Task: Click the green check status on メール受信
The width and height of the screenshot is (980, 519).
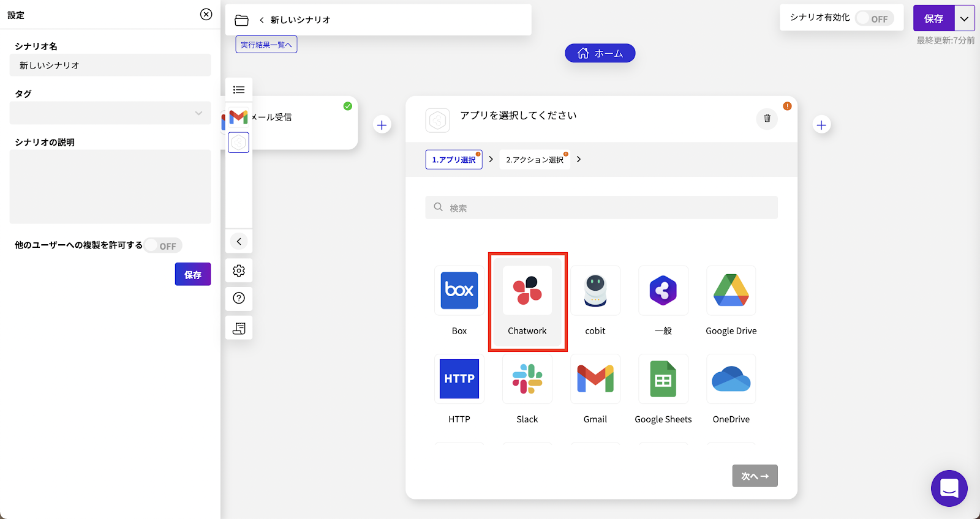Action: 348,106
